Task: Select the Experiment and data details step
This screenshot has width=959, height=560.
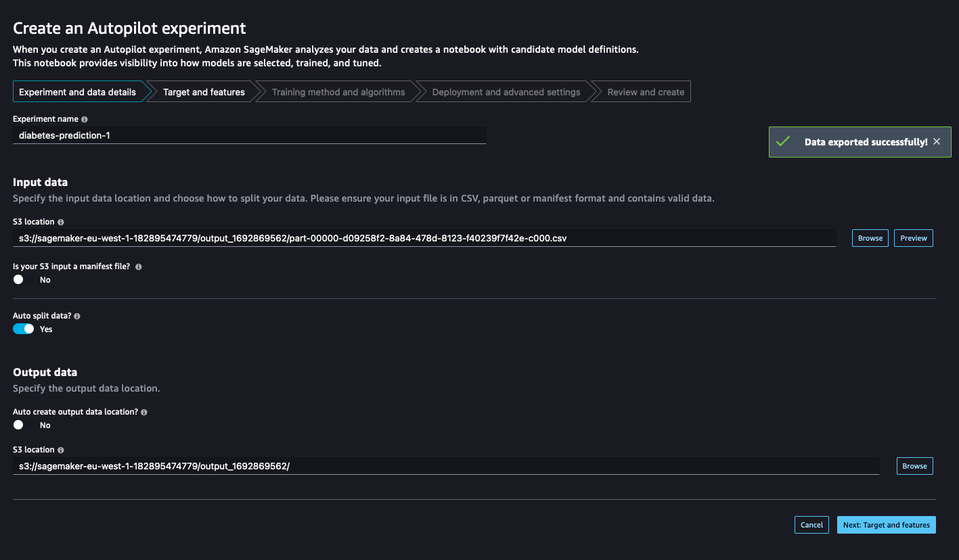Action: point(77,92)
